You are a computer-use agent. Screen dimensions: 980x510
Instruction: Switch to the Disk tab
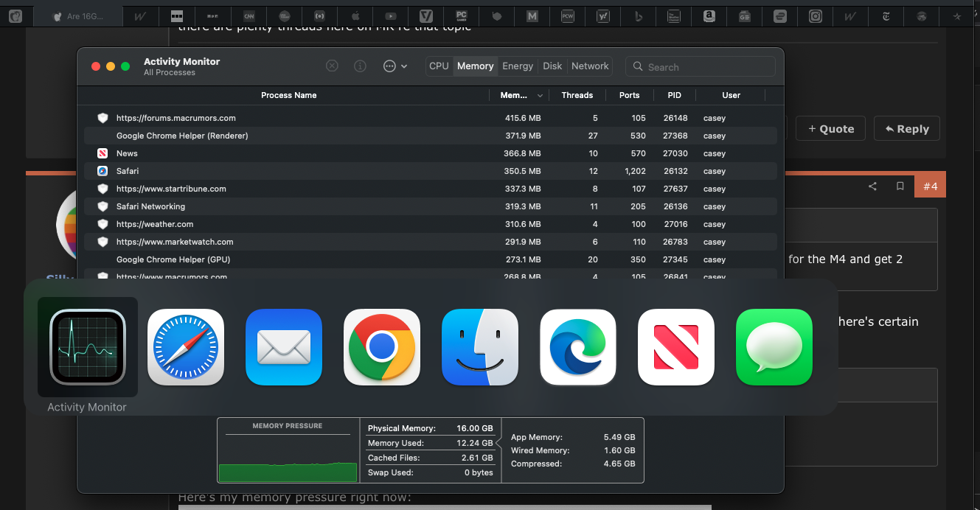[x=552, y=66]
